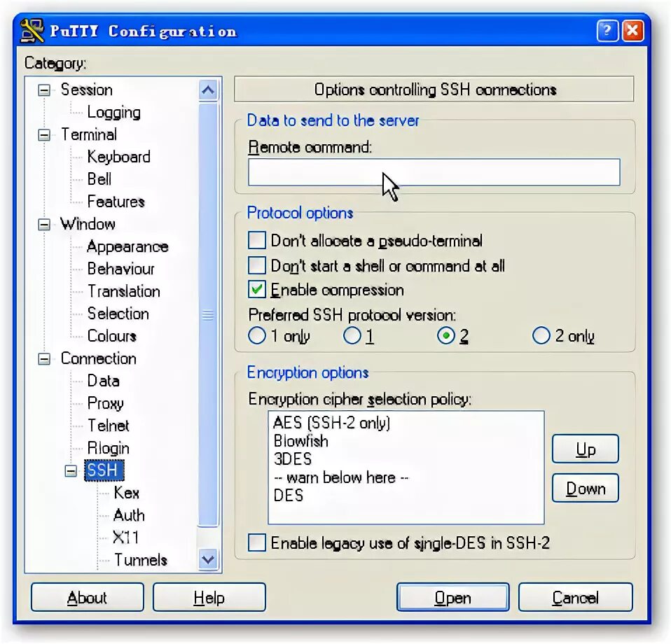
Task: Collapse the Window tree node
Action: [44, 225]
